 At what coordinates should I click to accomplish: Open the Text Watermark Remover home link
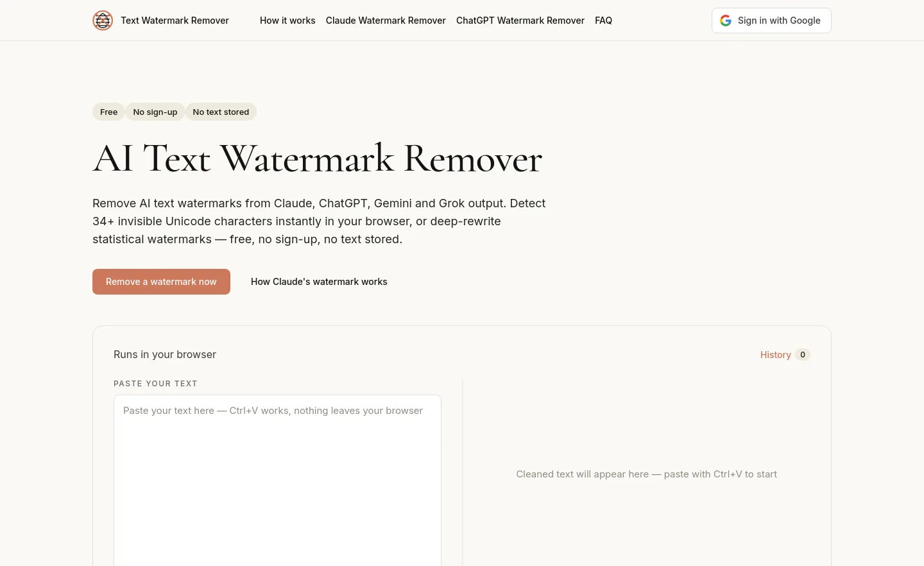point(161,21)
